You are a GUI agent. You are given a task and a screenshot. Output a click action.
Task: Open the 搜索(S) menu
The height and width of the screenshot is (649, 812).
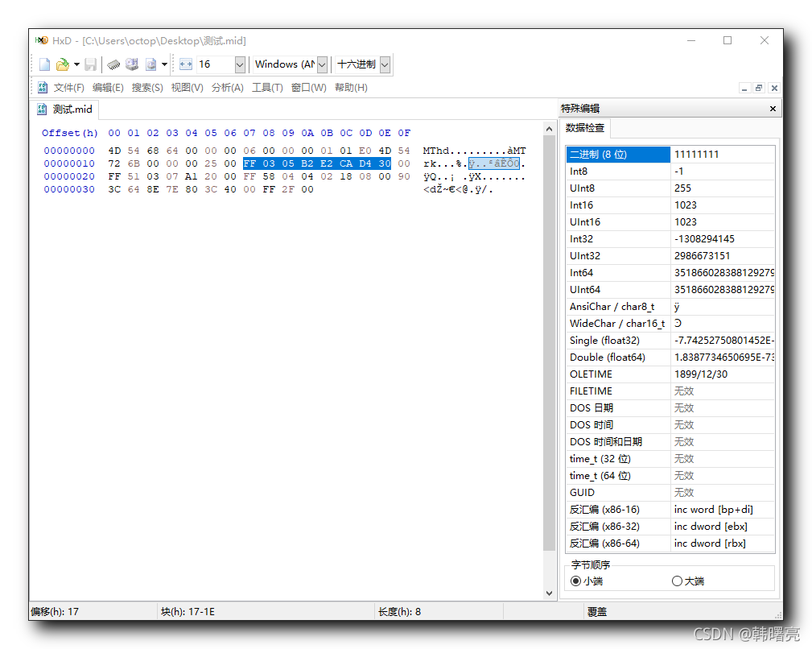click(147, 88)
